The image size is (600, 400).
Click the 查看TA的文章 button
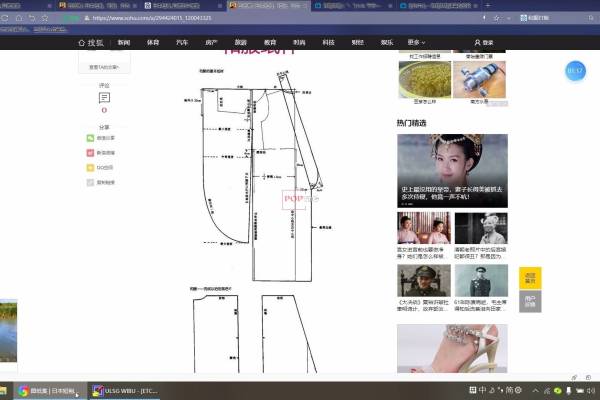(x=104, y=67)
